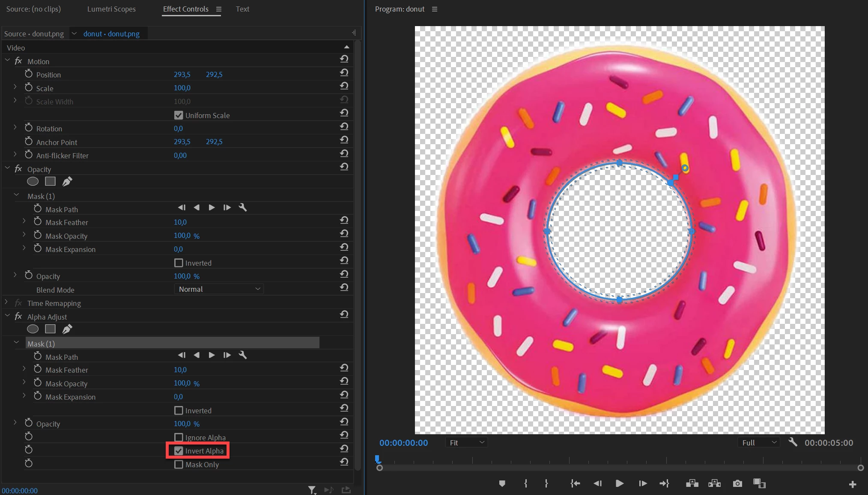
Task: Click the rectangle mask tool under Alpha Adjust
Action: [50, 329]
